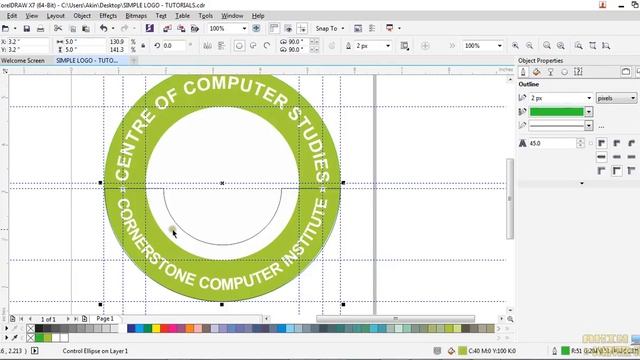Zoom to selected objects icon
The width and height of the screenshot is (640, 360).
point(547,46)
